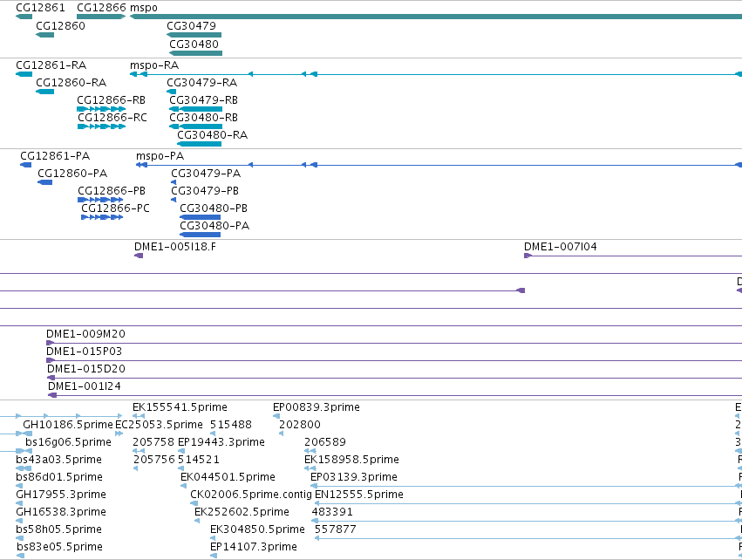The height and width of the screenshot is (560, 742).
Task: Click the EP14107.3prime EST label
Action: pos(253,547)
